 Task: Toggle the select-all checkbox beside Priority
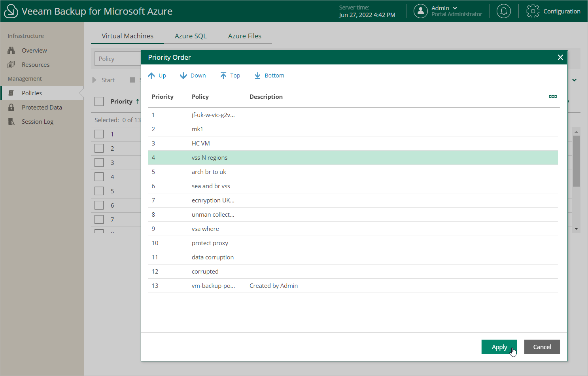click(x=99, y=102)
